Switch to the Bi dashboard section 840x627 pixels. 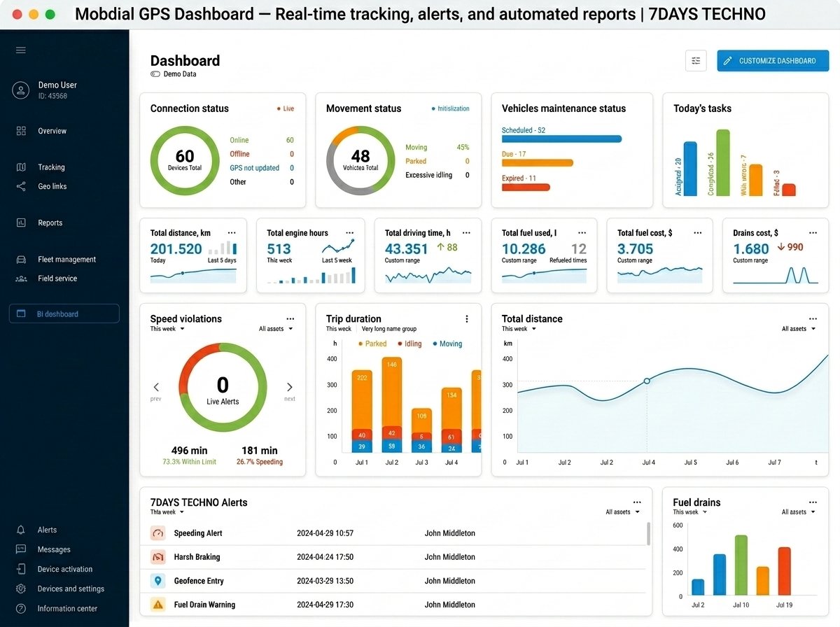(64, 313)
